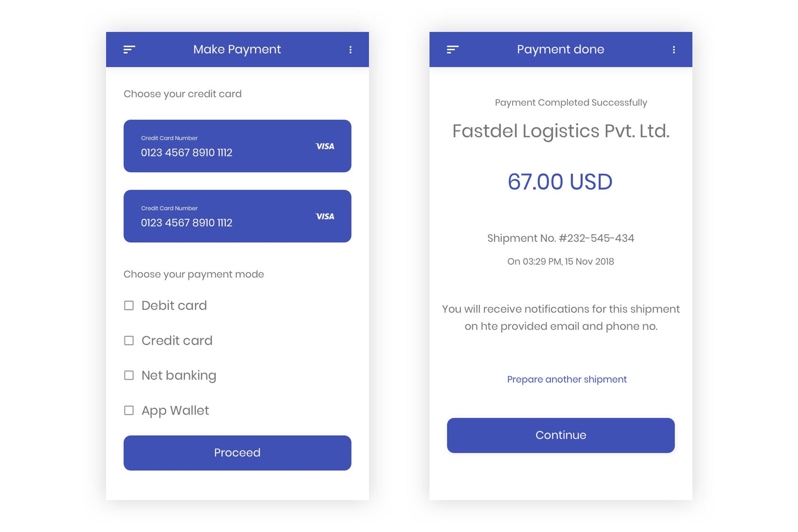Expand the credit card list section
Screen dimensions: 798x532
[x=183, y=94]
